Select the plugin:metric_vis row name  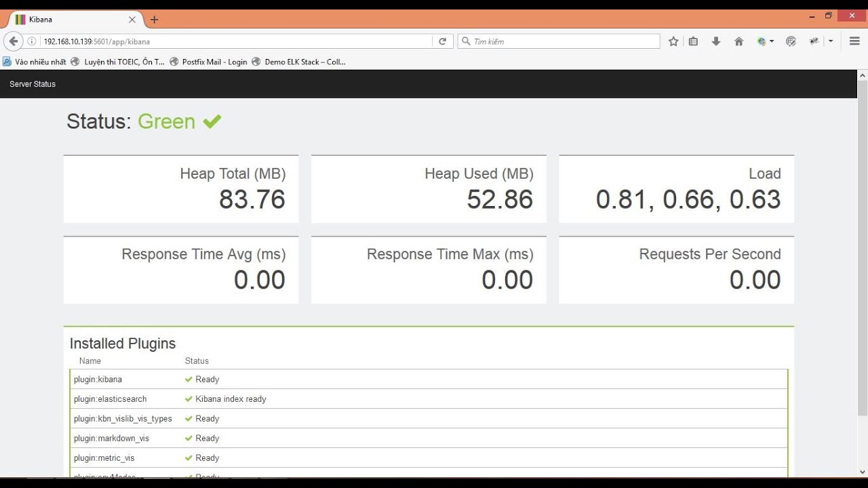click(104, 458)
